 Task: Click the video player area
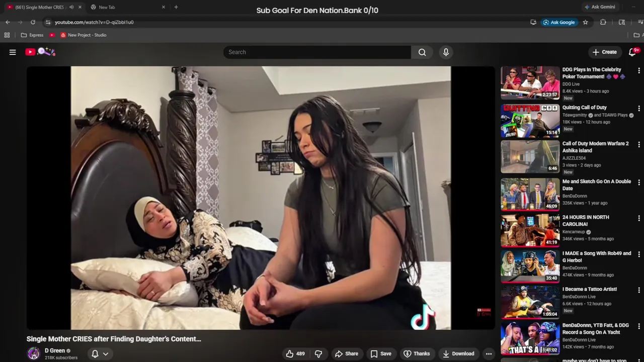(x=261, y=198)
